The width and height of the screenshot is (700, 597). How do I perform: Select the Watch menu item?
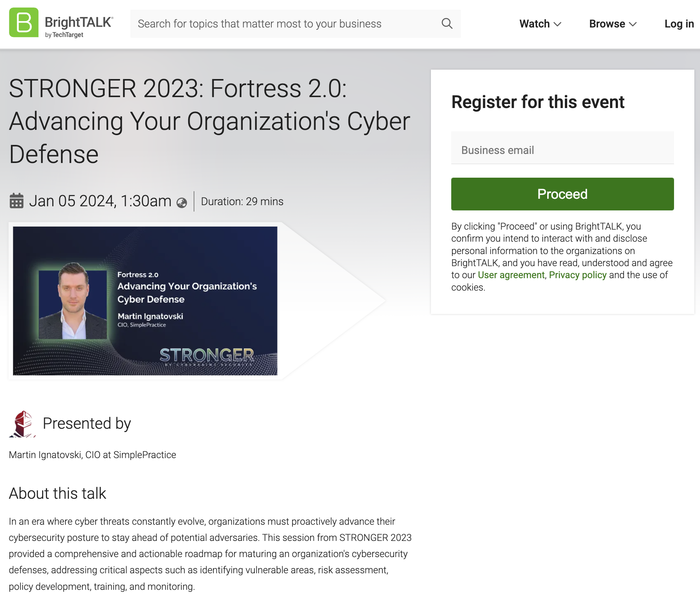click(x=534, y=23)
